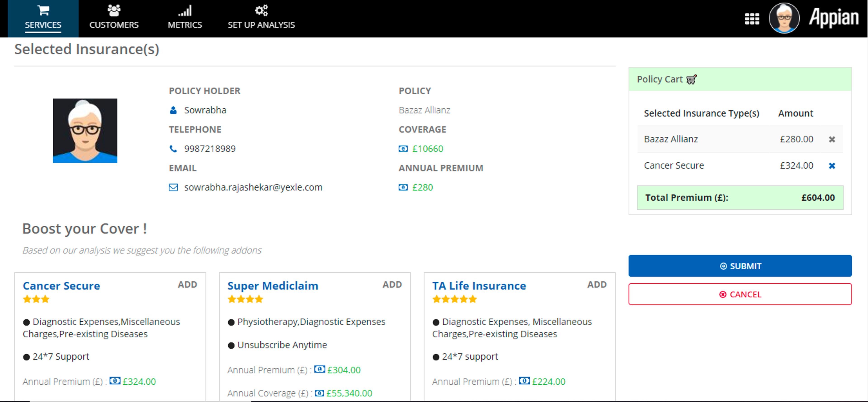This screenshot has width=868, height=402.
Task: Click the Boost your Cover heading
Action: [85, 229]
